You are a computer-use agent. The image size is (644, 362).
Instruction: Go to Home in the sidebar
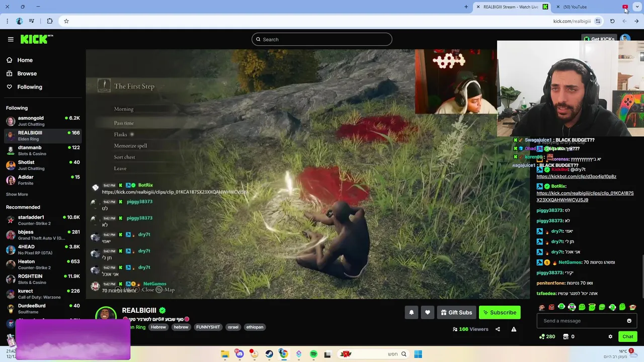tap(20, 60)
